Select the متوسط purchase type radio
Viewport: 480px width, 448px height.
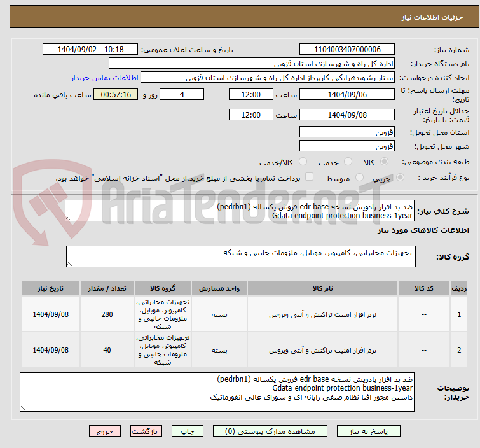359,178
